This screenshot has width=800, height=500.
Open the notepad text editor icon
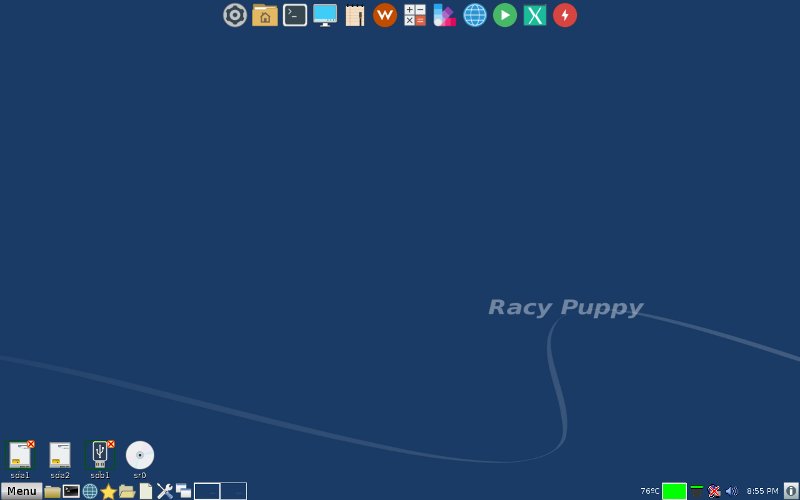coord(355,15)
